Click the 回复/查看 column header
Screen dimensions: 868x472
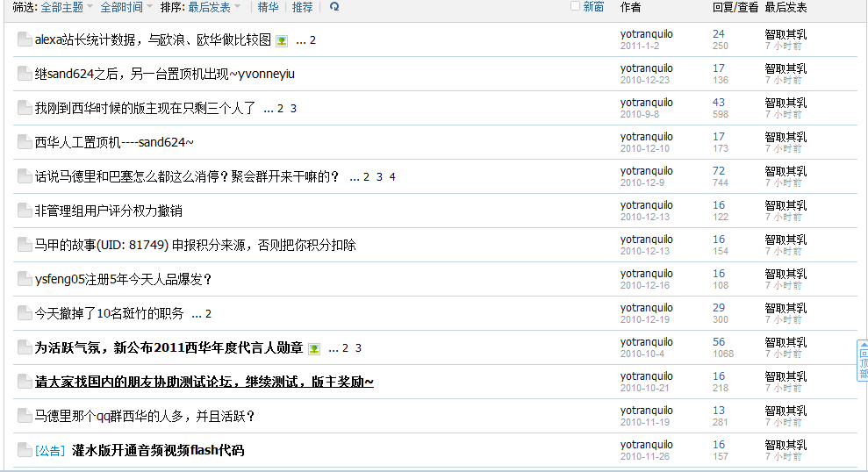(x=735, y=7)
